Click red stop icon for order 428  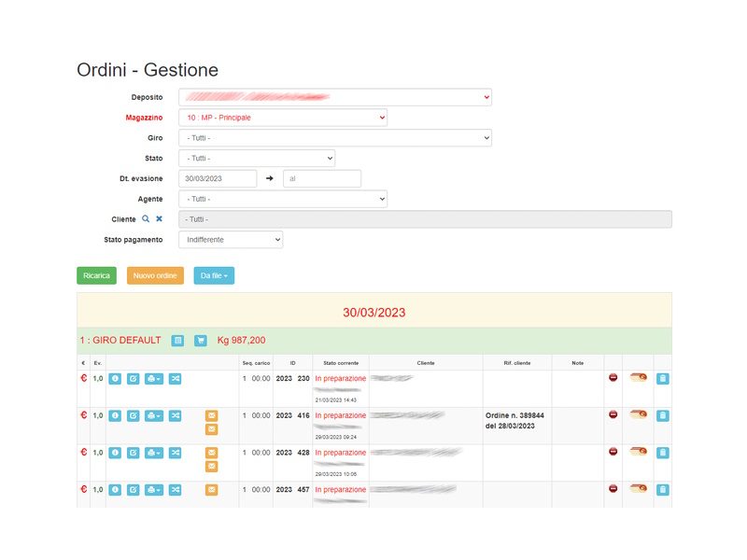click(613, 452)
